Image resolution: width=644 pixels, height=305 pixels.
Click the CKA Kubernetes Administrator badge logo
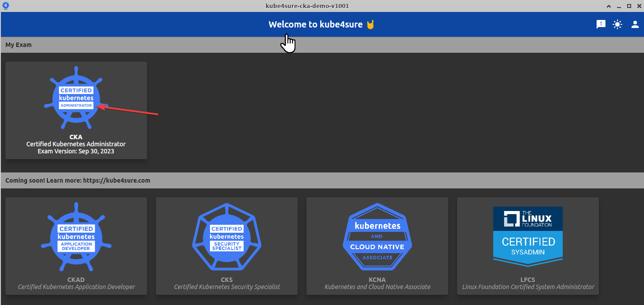pos(76,98)
